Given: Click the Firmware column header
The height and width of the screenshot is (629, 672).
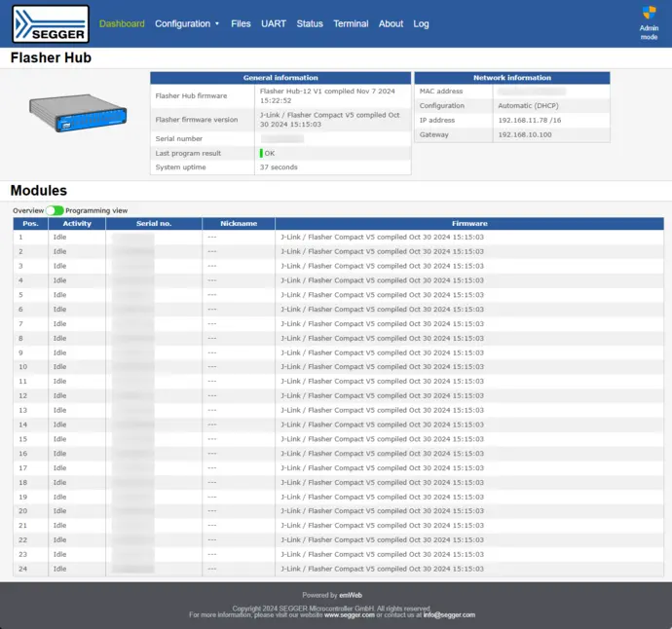Looking at the screenshot, I should tap(469, 224).
